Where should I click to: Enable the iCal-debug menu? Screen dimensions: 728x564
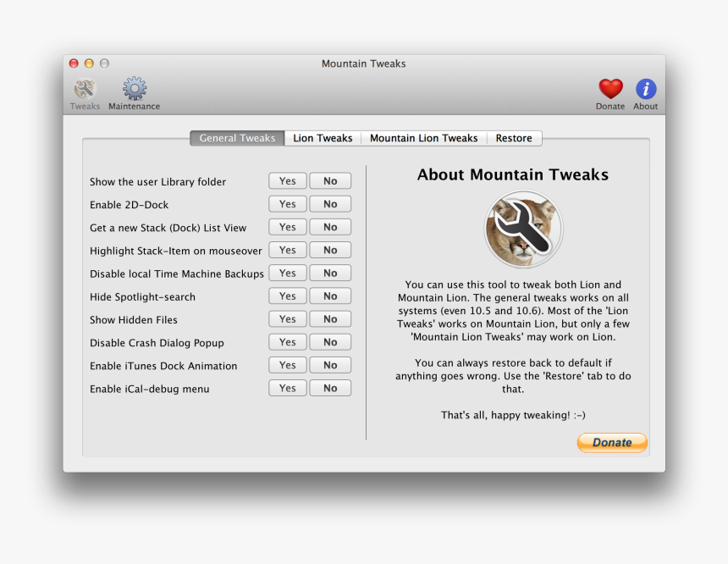pos(287,387)
